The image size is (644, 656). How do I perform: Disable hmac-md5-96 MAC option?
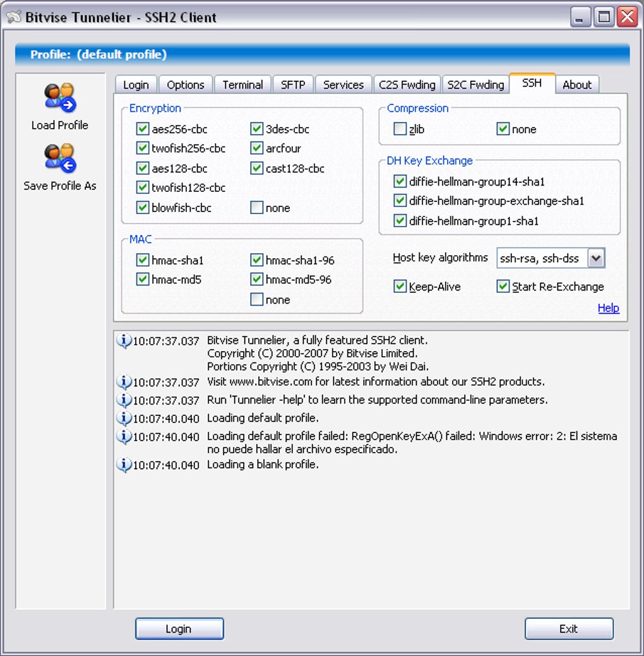click(256, 279)
